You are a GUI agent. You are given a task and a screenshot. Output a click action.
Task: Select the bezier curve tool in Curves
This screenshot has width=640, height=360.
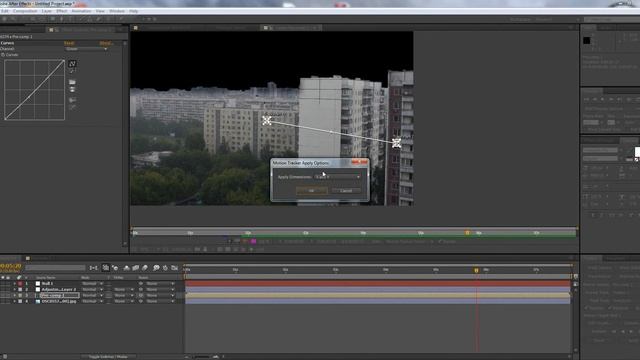pos(72,64)
